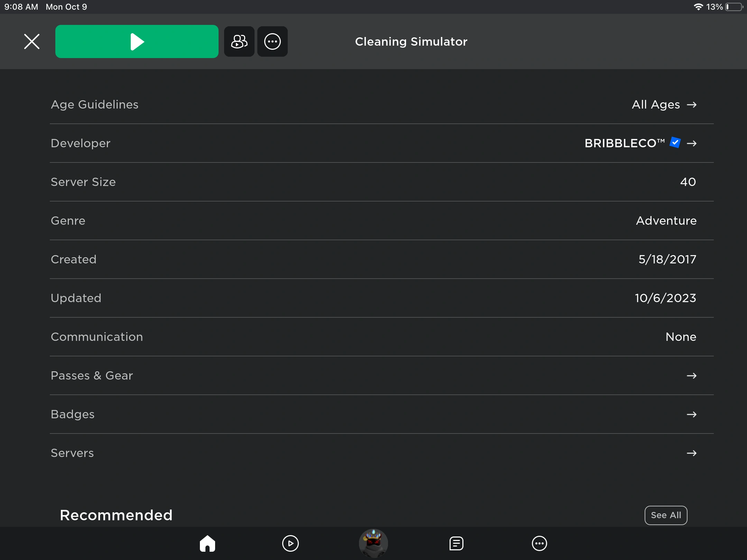Click the verified badge next to BRIBBLECO
Image resolution: width=747 pixels, height=560 pixels.
pos(675,142)
